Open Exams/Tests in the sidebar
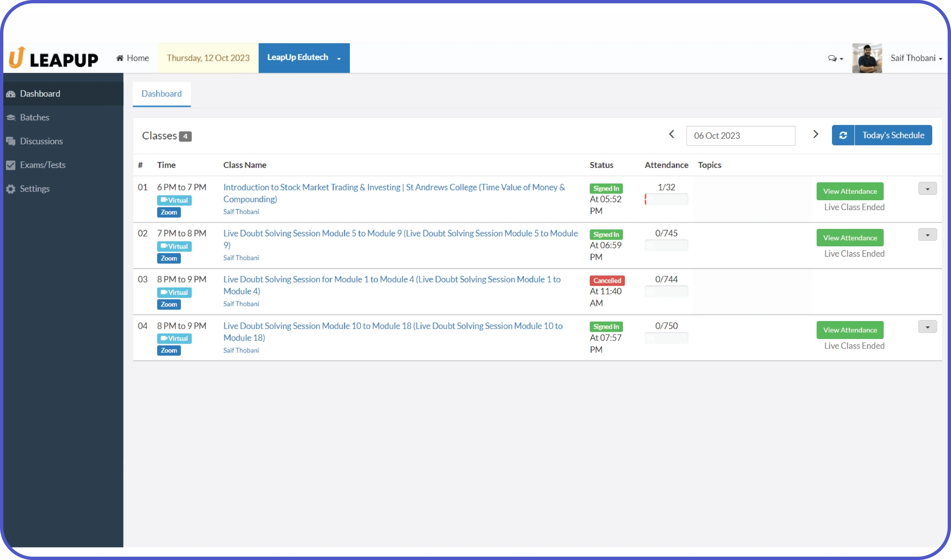This screenshot has height=560, width=951. tap(42, 165)
